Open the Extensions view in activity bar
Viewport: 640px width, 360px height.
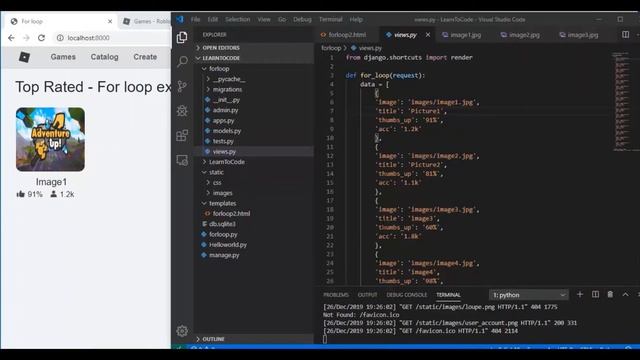[x=182, y=135]
